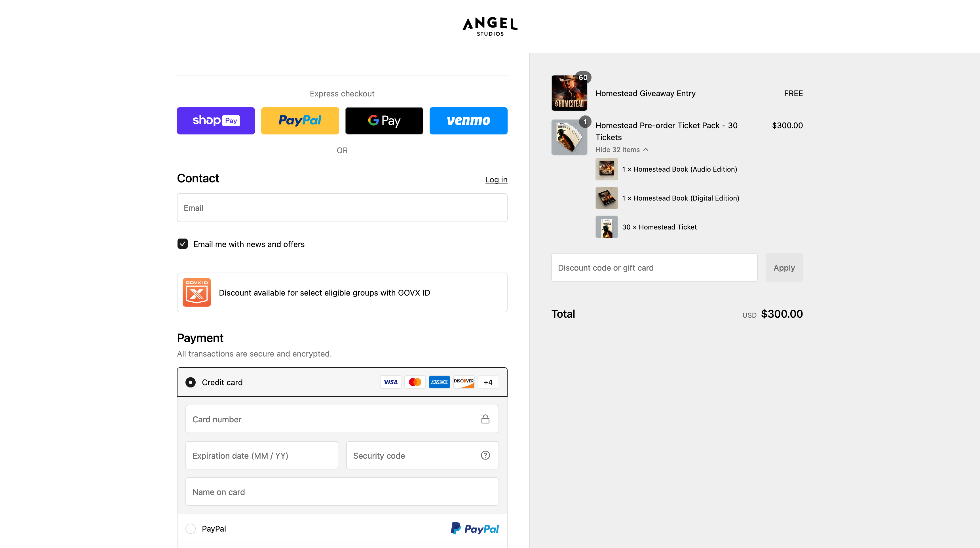This screenshot has height=548, width=980.
Task: Click the security code help question mark
Action: [485, 455]
